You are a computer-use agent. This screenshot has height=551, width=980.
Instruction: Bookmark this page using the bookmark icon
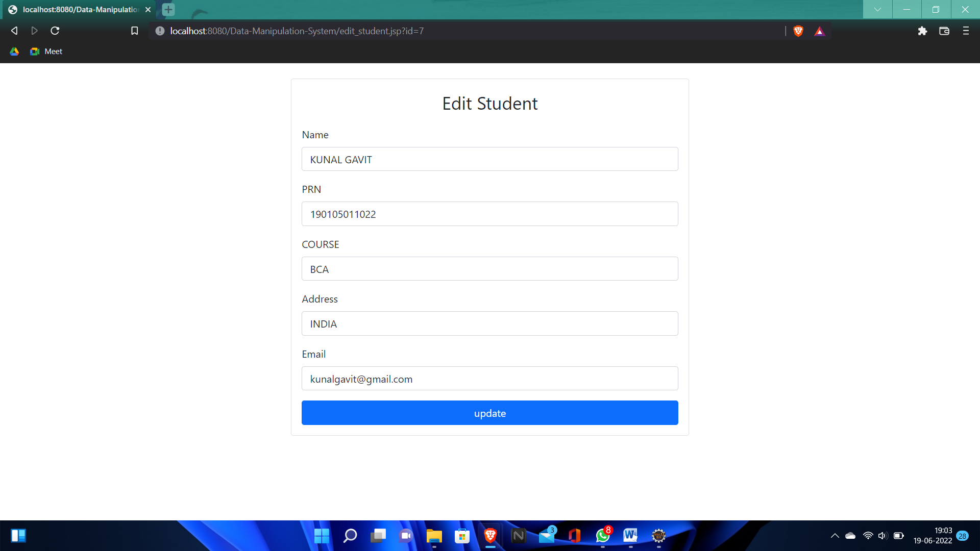[x=134, y=31]
